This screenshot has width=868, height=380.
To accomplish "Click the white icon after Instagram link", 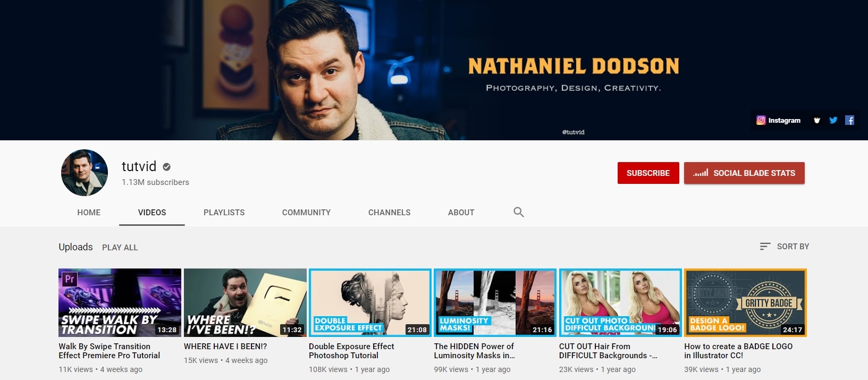I will pyautogui.click(x=817, y=120).
